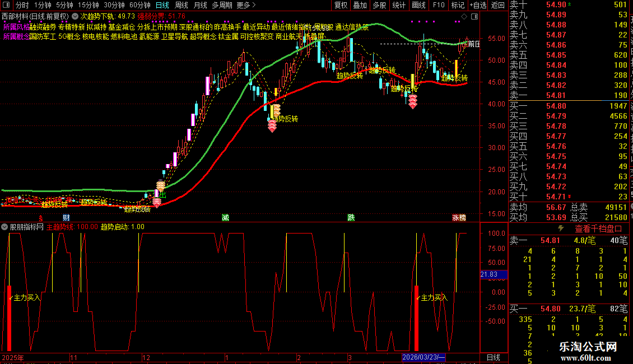Open 统计 statistics tool
633x364 pixels.
pos(399,5)
